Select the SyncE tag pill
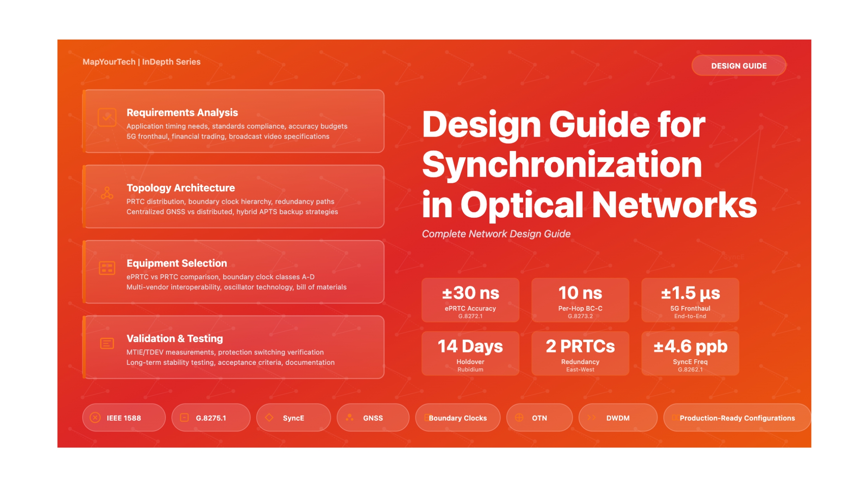The width and height of the screenshot is (868, 488). click(293, 418)
